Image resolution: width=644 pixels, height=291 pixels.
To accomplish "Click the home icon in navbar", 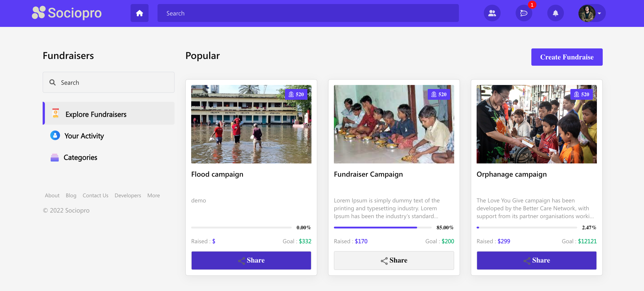I will (139, 13).
